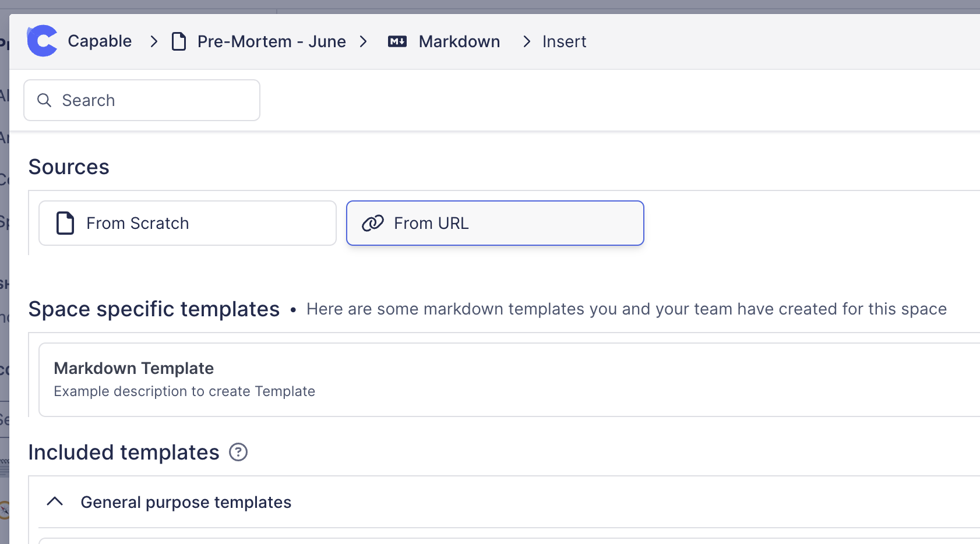
Task: Click the Capable logo icon
Action: (43, 41)
